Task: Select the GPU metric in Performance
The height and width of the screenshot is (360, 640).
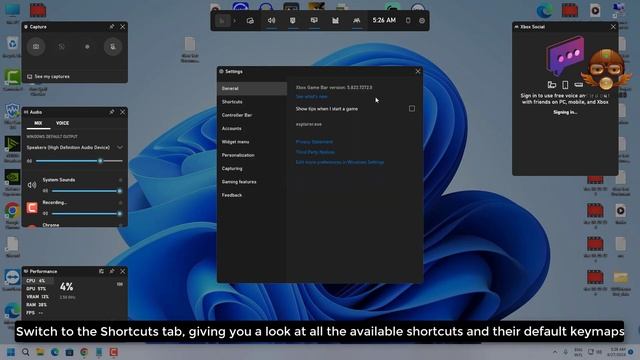Action: (x=36, y=289)
